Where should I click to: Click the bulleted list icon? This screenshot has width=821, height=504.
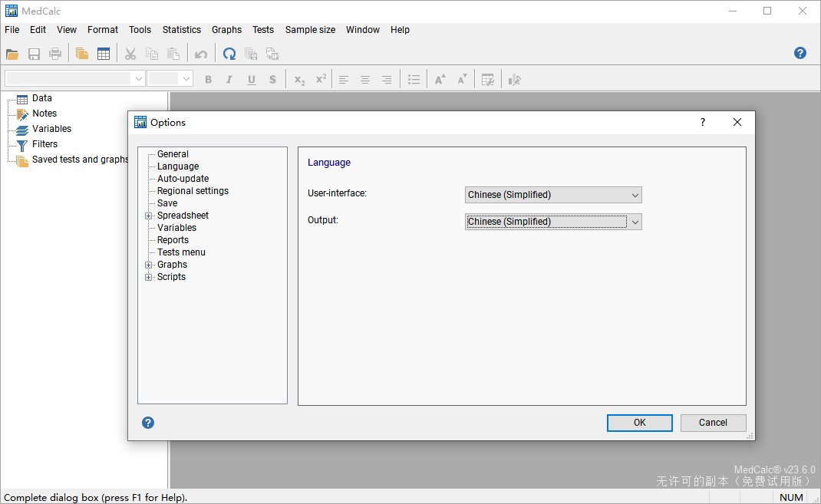click(414, 80)
